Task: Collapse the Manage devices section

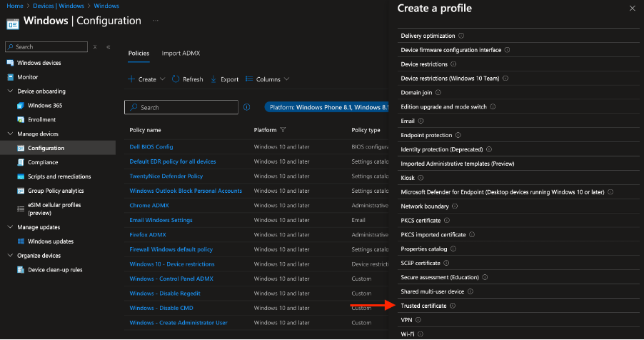Action: [10, 134]
